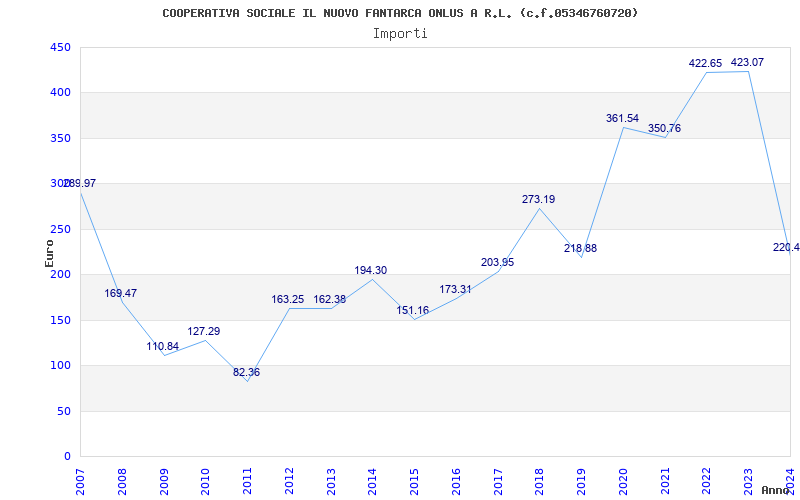The height and width of the screenshot is (500, 800).
Task: Click the 2023 x-axis year label
Action: pyautogui.click(x=748, y=482)
